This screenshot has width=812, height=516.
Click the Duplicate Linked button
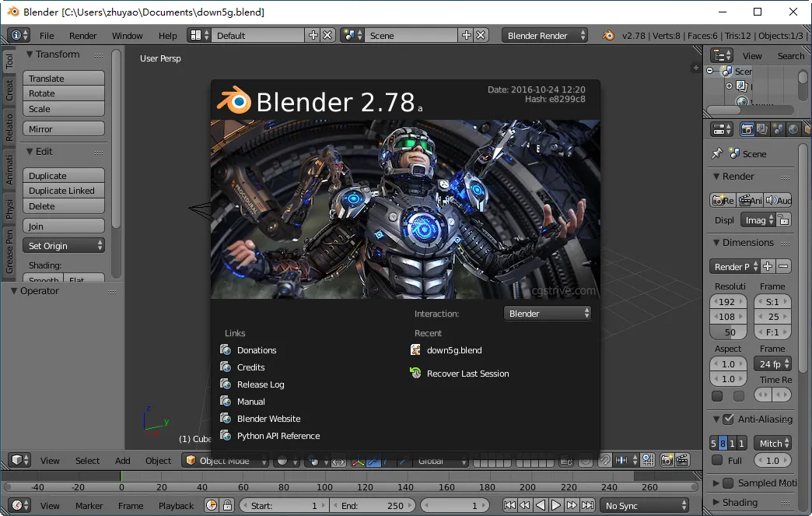click(64, 191)
